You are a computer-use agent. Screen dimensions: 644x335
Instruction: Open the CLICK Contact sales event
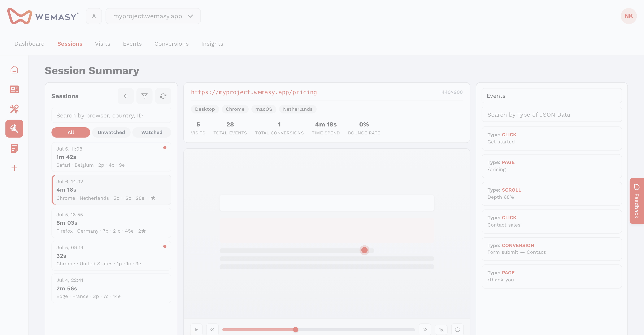tap(552, 222)
